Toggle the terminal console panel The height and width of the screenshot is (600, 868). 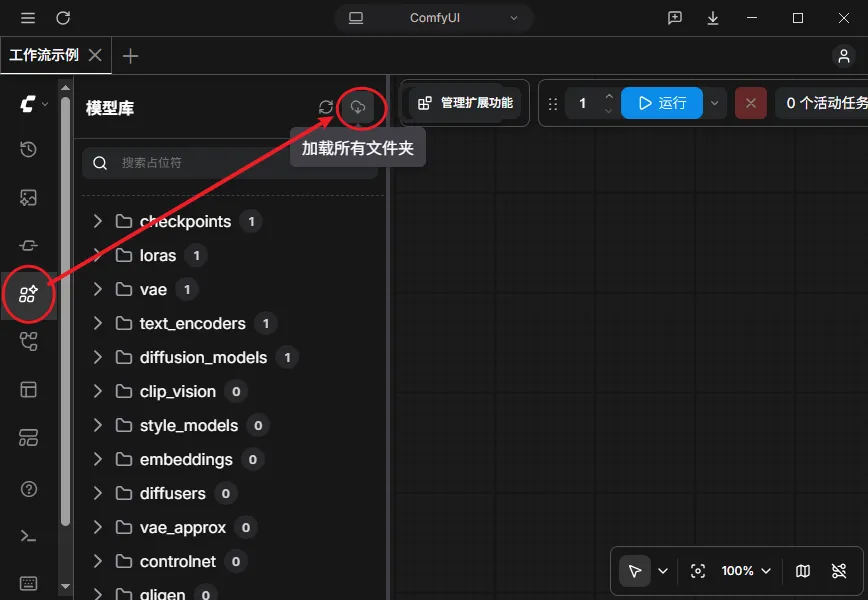click(28, 536)
